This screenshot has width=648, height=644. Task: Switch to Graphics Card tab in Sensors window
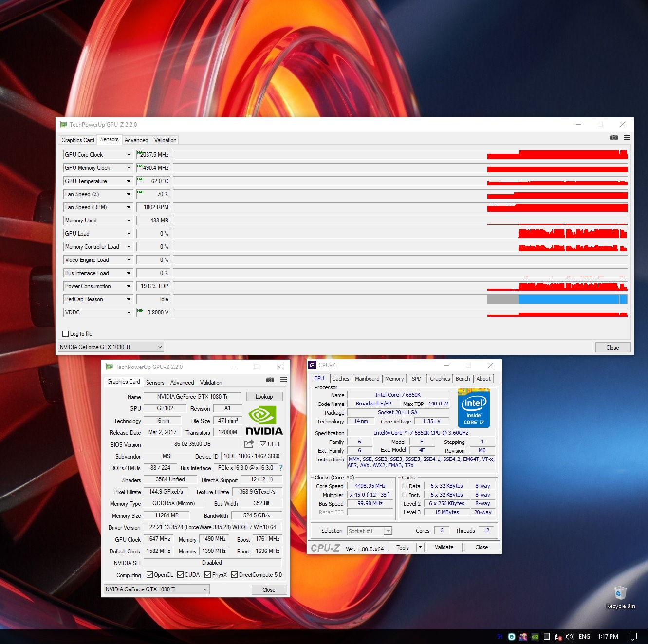point(78,140)
